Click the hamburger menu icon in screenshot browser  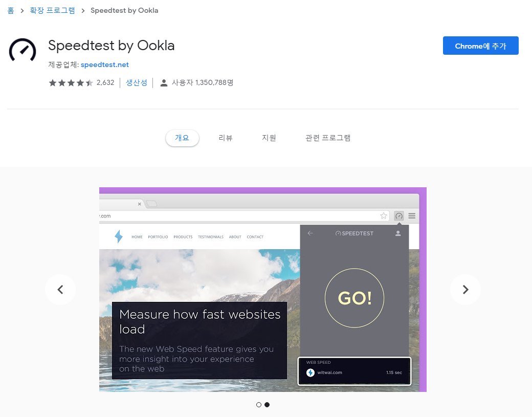[x=412, y=216]
